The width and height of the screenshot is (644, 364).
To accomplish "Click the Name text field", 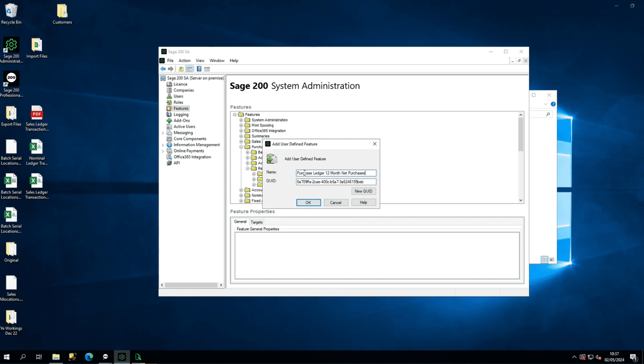I will pyautogui.click(x=336, y=173).
